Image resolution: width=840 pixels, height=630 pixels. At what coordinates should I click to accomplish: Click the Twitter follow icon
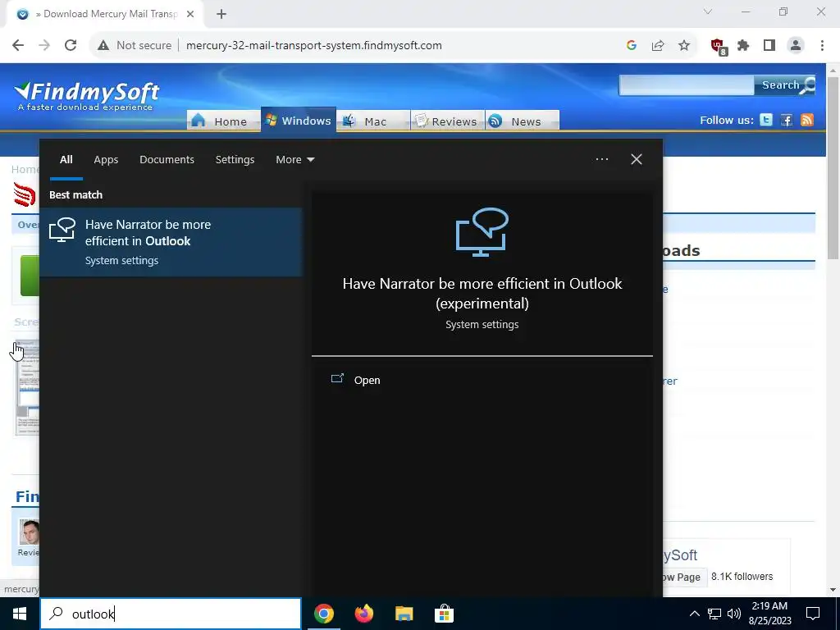tap(766, 120)
